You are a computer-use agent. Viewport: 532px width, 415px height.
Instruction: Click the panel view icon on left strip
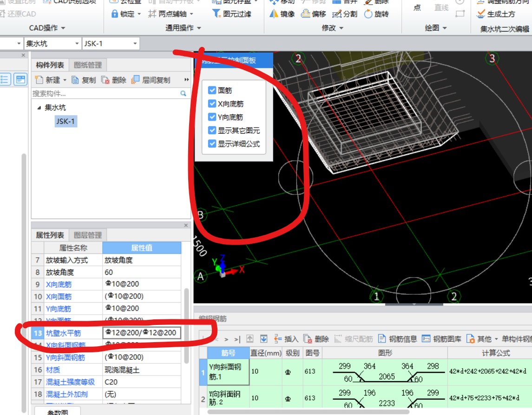click(20, 80)
